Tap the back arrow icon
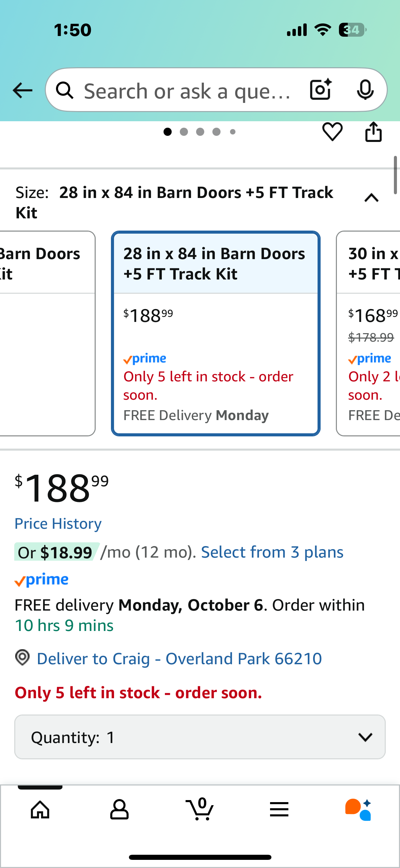This screenshot has height=868, width=400. tap(22, 90)
